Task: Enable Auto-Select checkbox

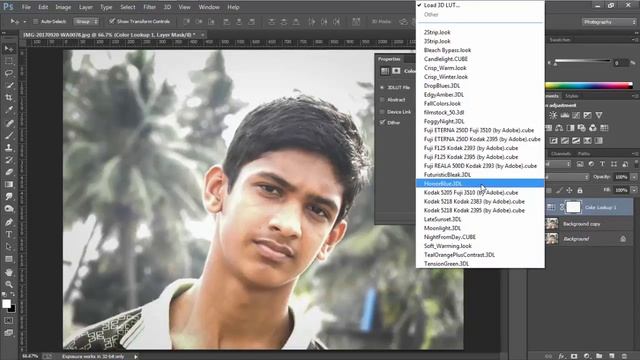Action: [x=36, y=21]
